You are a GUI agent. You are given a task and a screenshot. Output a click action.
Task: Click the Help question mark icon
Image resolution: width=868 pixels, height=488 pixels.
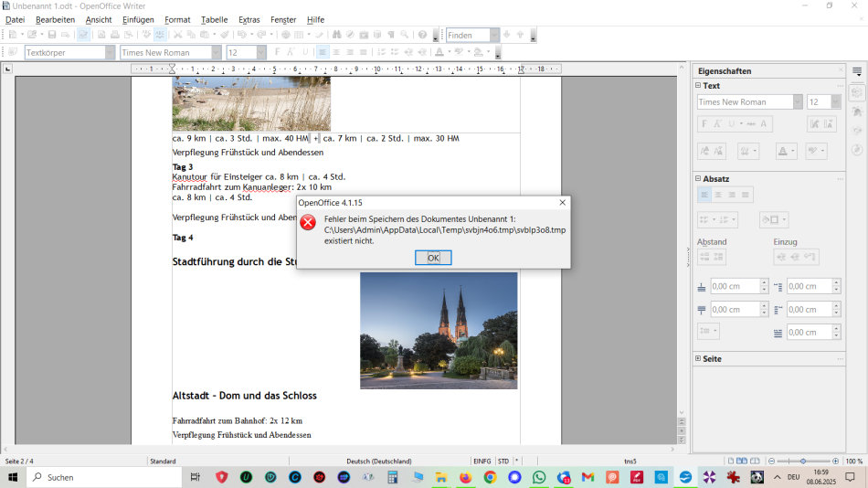pyautogui.click(x=422, y=35)
